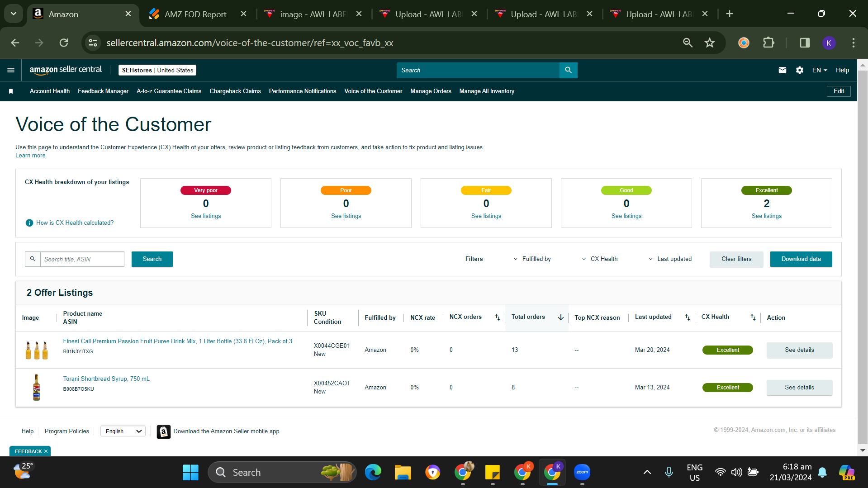This screenshot has width=868, height=488.
Task: Click the Edit favorites bar button
Action: 839,91
